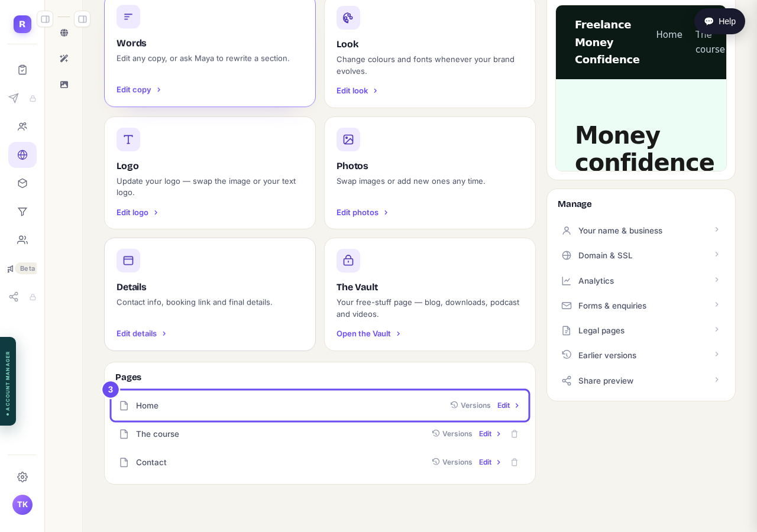View Versions of The course page
Screen dimensions: 757x532
tap(452, 434)
